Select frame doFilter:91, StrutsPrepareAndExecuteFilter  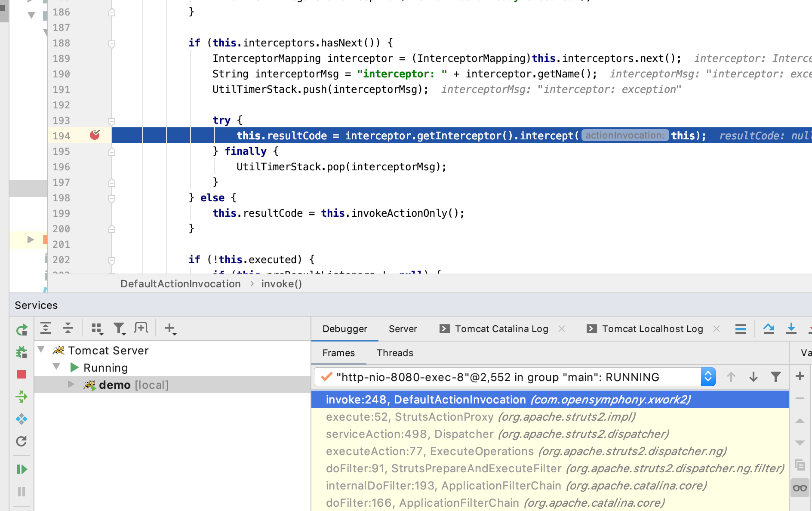550,468
